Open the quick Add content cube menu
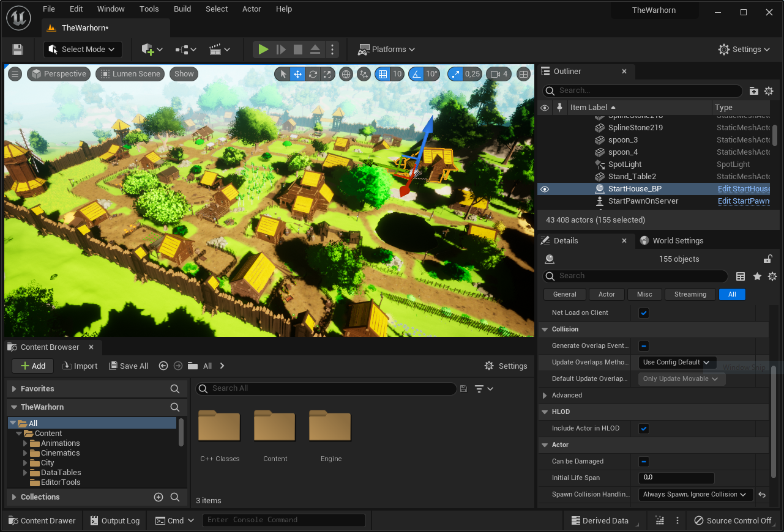 point(152,50)
